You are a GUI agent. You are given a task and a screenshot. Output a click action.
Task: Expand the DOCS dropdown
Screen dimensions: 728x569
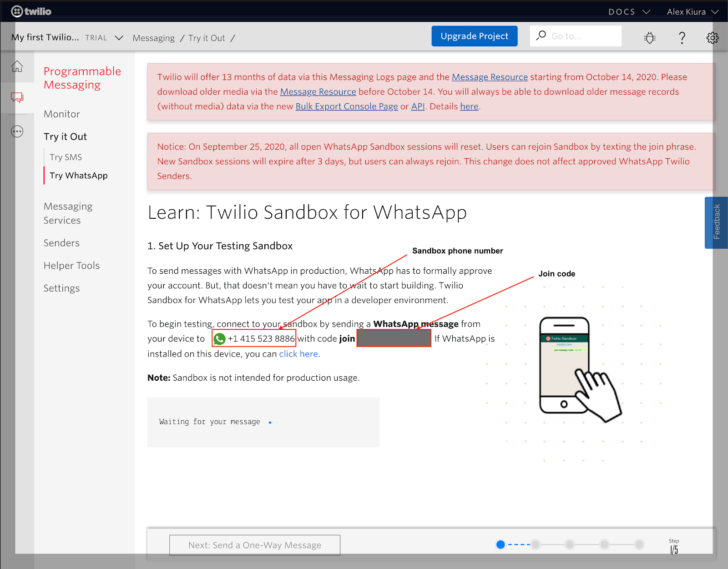point(629,12)
